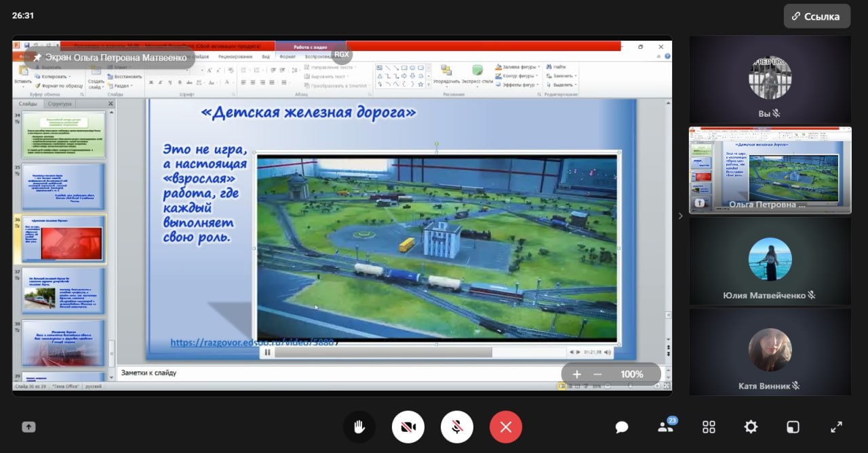Click the slide text "Это не игра" block
Screen dimensions: 868x453
204,193
